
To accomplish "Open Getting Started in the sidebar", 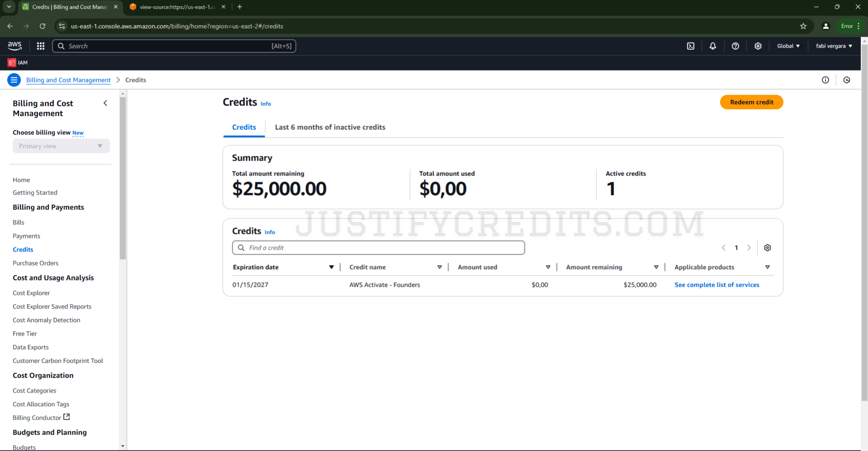I will coord(35,193).
